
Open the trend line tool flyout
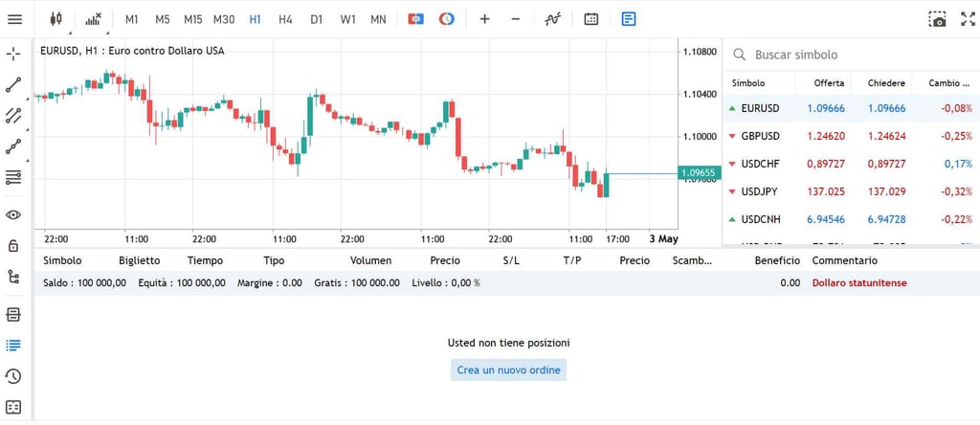[13, 84]
